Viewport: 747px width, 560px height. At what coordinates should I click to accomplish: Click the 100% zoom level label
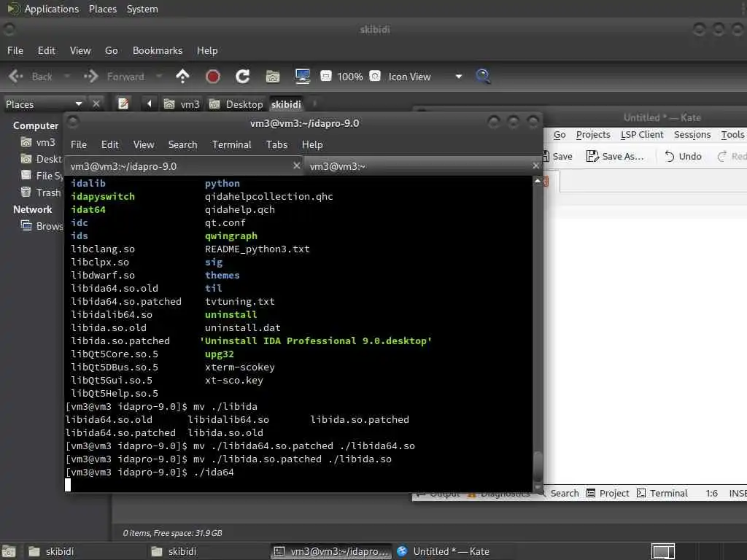pyautogui.click(x=349, y=77)
